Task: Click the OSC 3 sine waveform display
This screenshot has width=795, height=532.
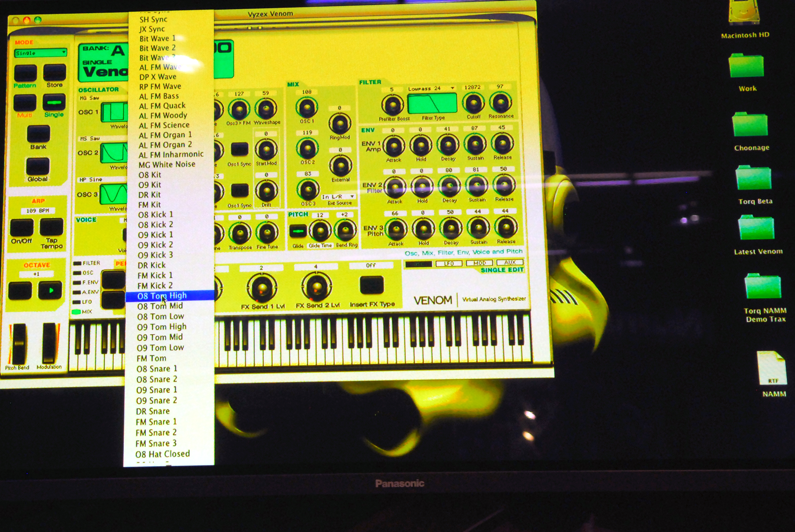Action: [x=114, y=194]
